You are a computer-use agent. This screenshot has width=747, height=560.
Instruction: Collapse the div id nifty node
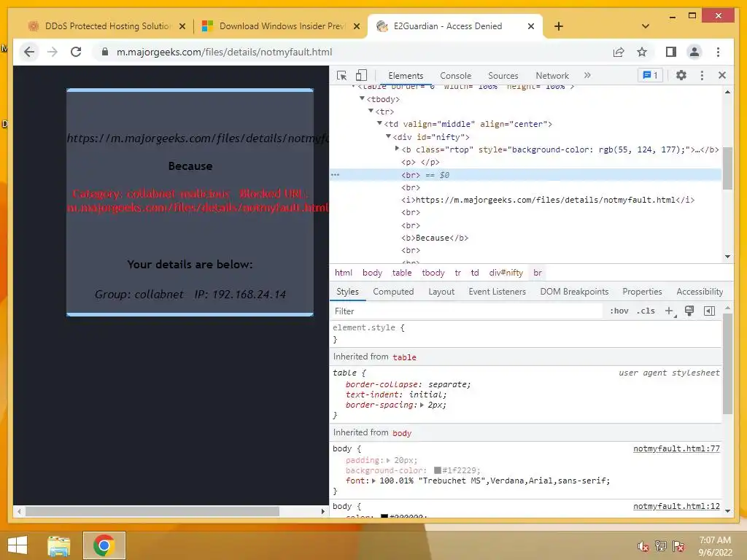click(x=388, y=136)
